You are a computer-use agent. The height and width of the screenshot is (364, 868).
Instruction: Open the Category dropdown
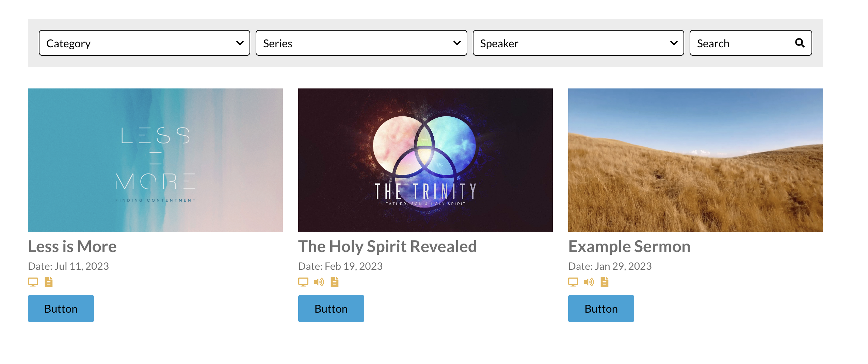pos(144,43)
